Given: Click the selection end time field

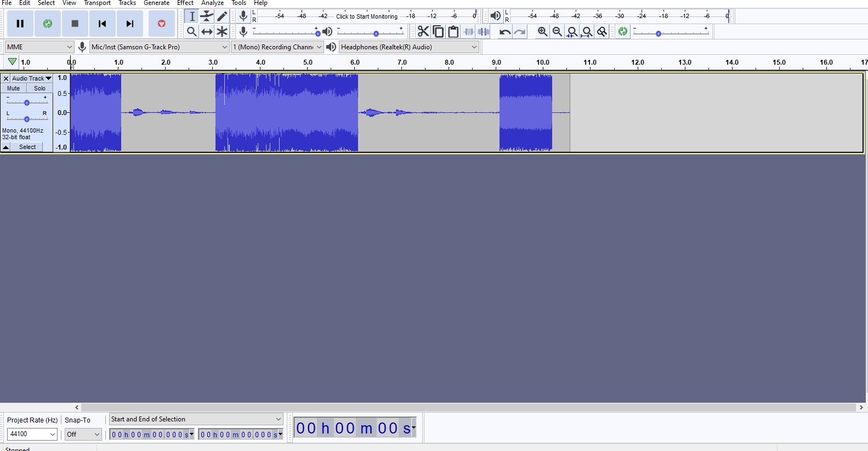Looking at the screenshot, I should click(241, 435).
